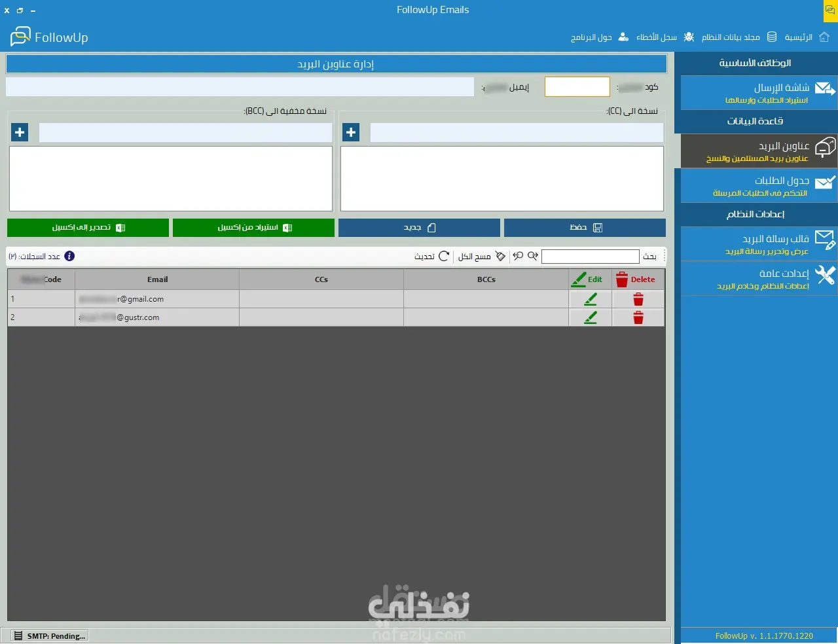The width and height of the screenshot is (838, 644).
Task: Open the system data folder (مجلد بيانات النظام)
Action: [739, 37]
